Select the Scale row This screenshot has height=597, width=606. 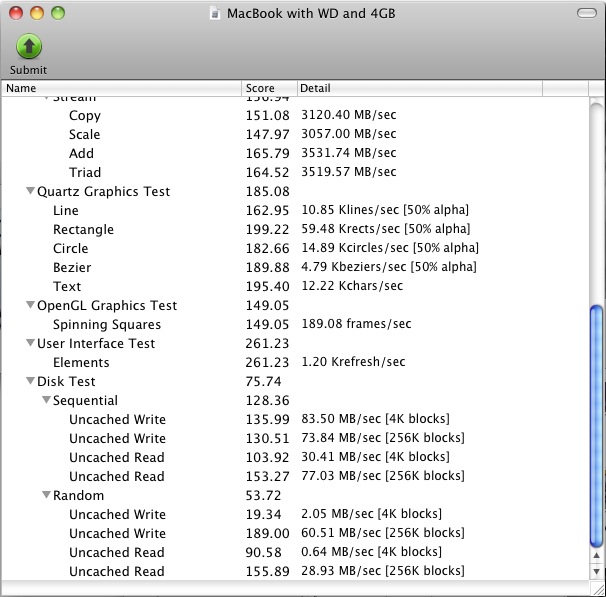pyautogui.click(x=295, y=134)
